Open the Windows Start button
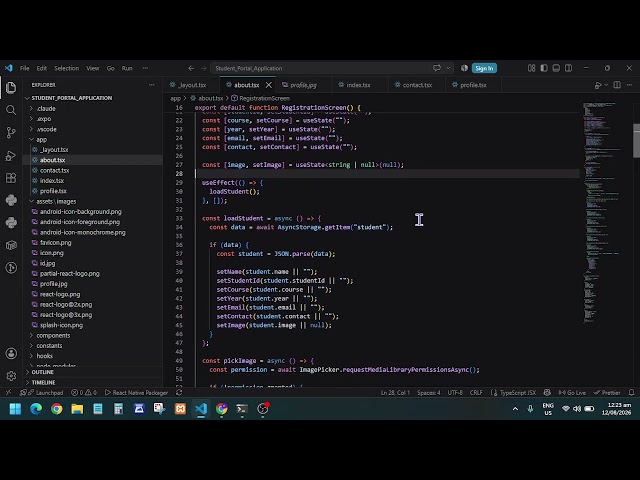 [15, 409]
